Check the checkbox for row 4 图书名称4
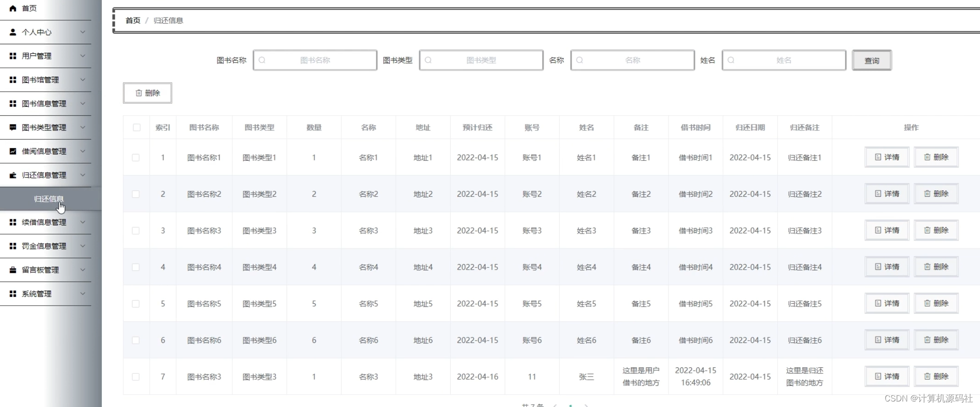Viewport: 980px width, 407px height. (x=135, y=267)
